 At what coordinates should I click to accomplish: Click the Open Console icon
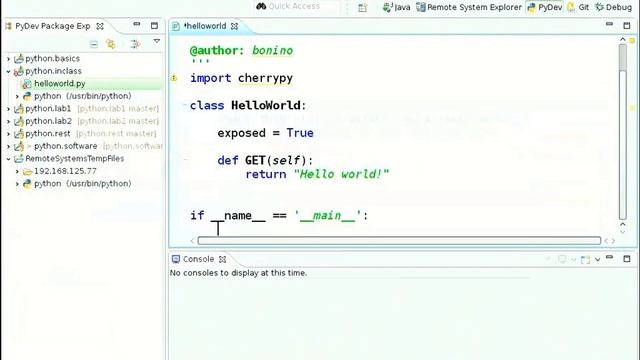586,260
